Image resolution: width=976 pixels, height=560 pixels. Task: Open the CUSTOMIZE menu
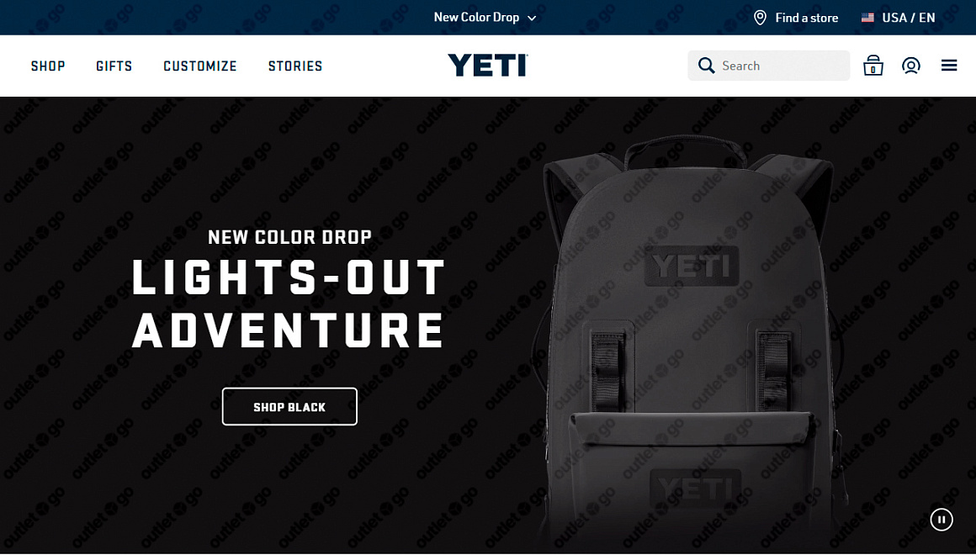click(x=199, y=66)
